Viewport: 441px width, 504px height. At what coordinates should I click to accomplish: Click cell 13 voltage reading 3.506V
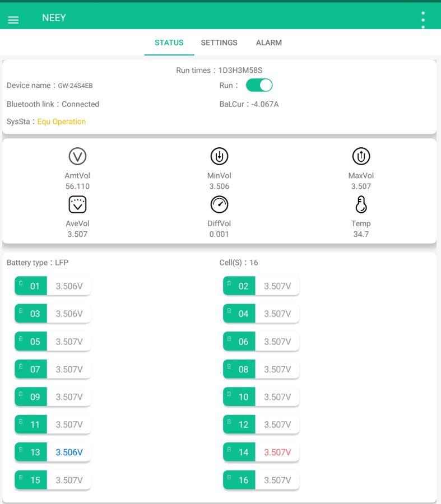(69, 452)
